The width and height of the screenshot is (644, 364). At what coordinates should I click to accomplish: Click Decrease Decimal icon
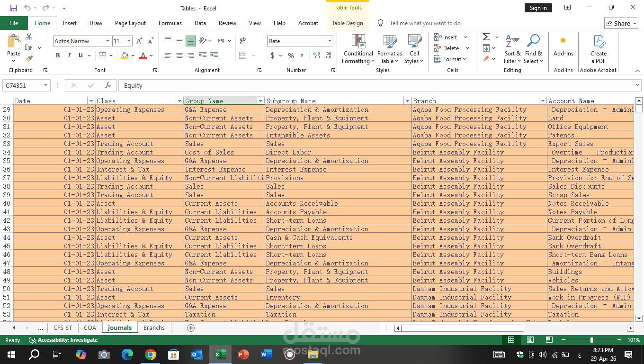(x=329, y=55)
